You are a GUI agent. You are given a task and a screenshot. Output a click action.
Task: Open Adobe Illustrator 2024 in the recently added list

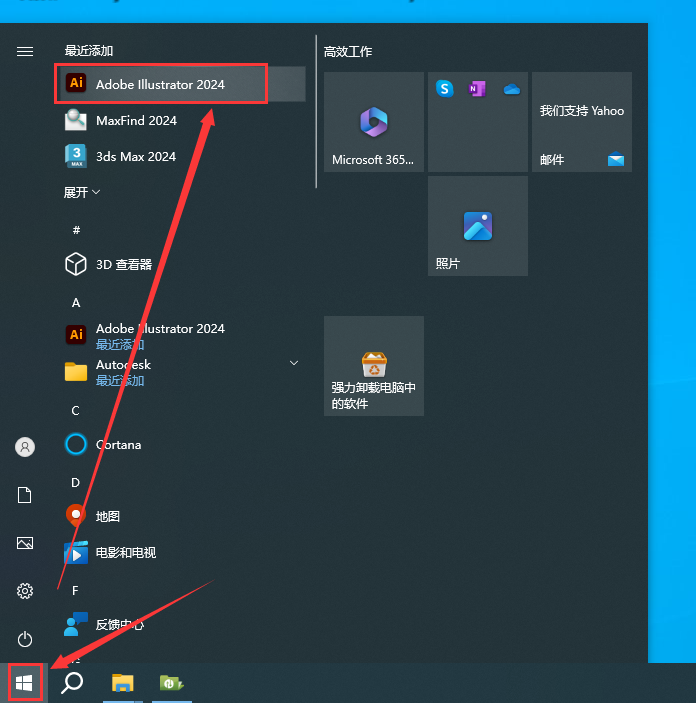pyautogui.click(x=160, y=85)
